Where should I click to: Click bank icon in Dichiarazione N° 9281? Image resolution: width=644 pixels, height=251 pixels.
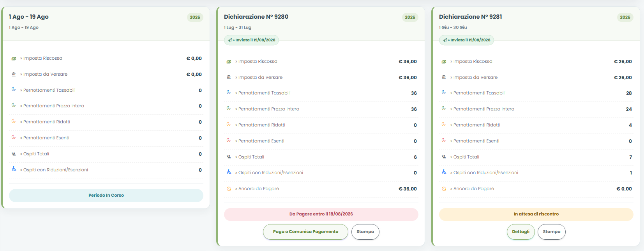(444, 77)
